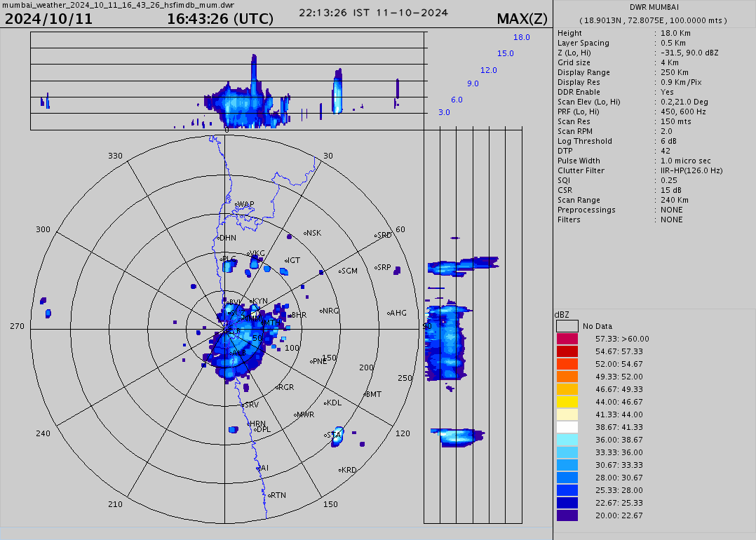
Task: Select the Clutter Filter IIR-HP value
Action: pyautogui.click(x=691, y=170)
